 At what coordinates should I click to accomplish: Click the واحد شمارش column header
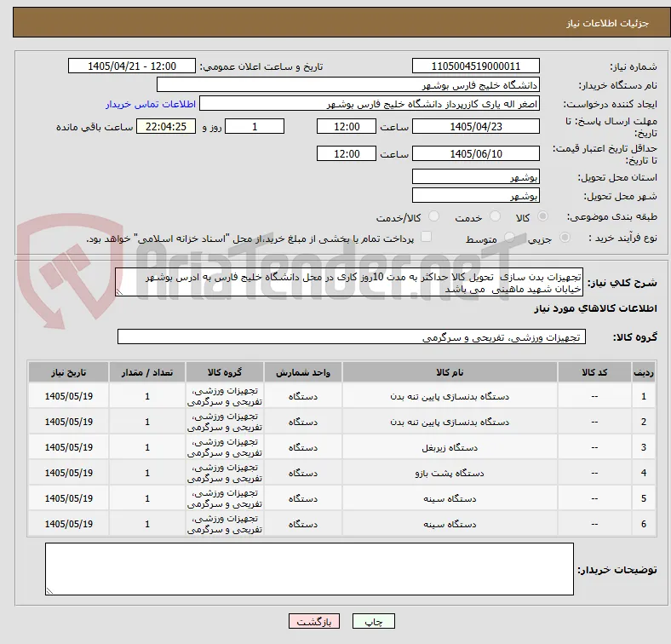click(x=303, y=372)
